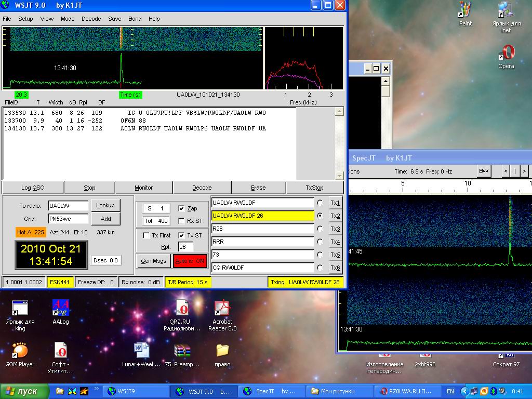
Task: Open the QRZ.RU Радиолюби… desktop file
Action: tap(182, 315)
